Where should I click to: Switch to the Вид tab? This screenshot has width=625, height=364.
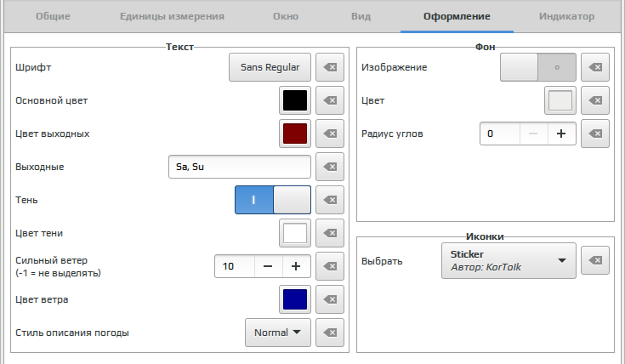361,16
